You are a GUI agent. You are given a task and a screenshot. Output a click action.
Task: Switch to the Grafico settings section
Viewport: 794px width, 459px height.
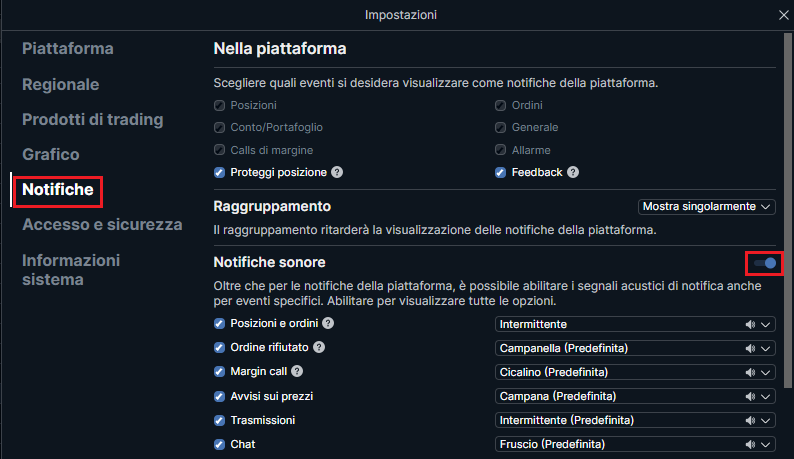coord(51,155)
